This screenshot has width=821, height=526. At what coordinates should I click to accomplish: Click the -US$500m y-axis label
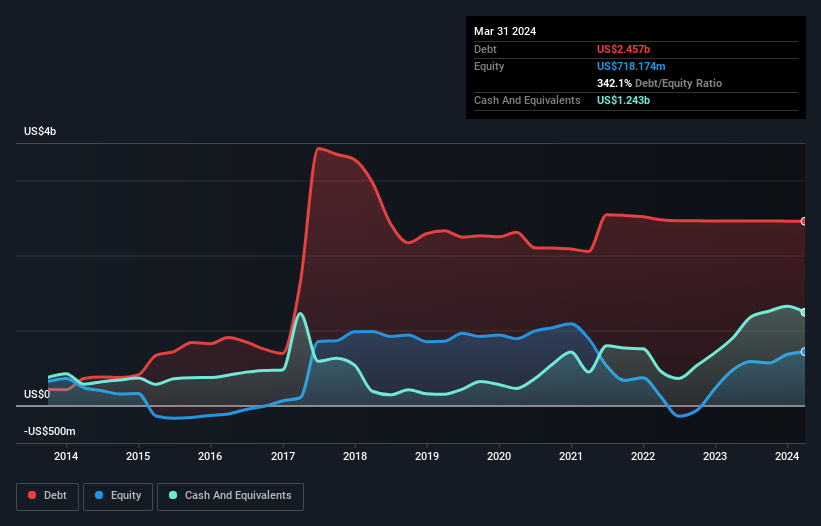[50, 431]
